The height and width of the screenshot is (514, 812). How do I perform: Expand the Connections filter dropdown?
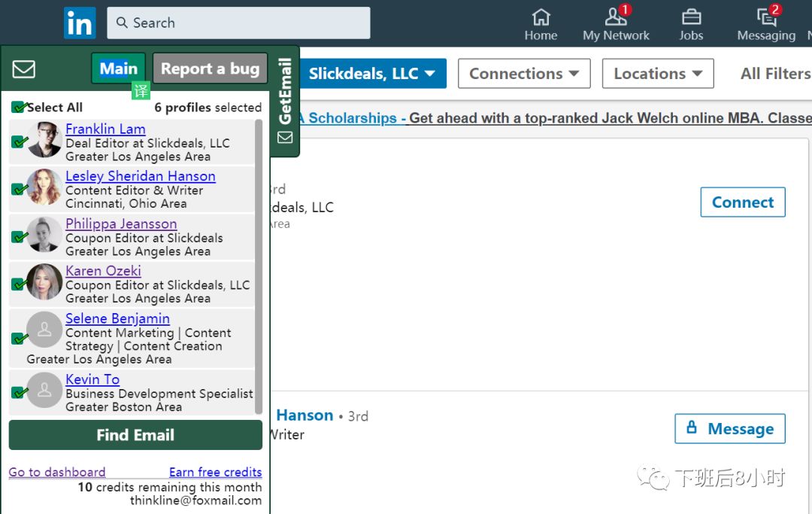(524, 74)
